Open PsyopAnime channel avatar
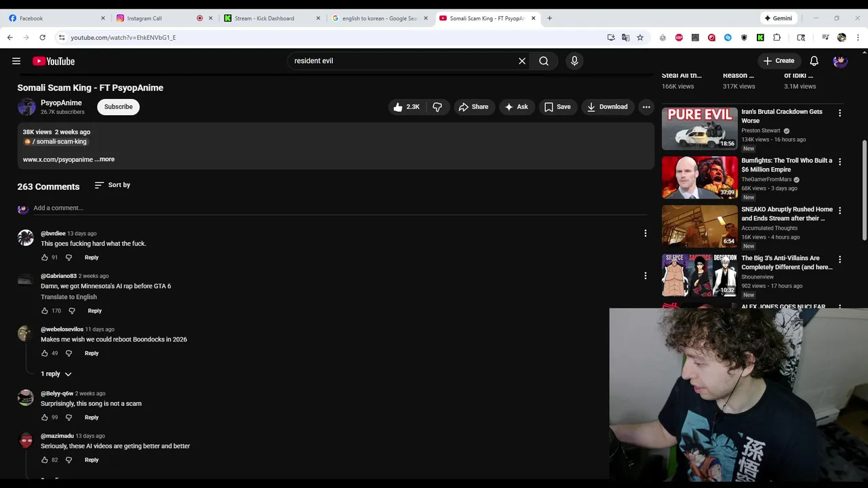868x488 pixels. coord(26,107)
